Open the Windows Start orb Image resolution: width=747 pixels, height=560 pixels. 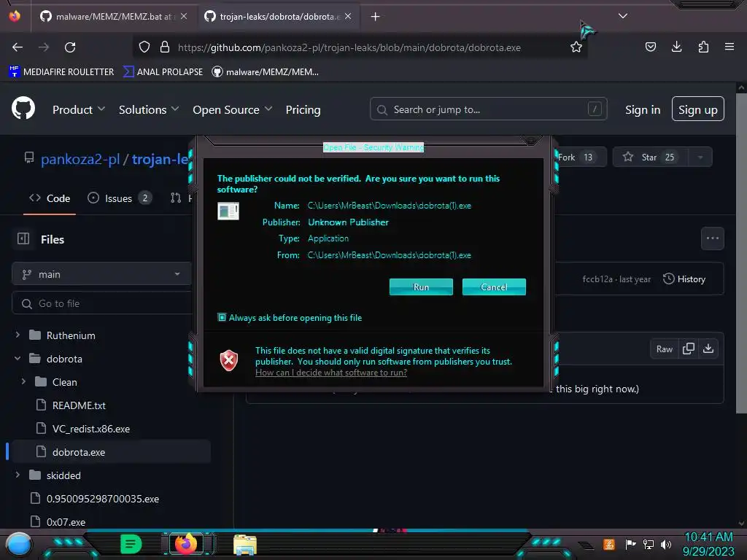[18, 545]
